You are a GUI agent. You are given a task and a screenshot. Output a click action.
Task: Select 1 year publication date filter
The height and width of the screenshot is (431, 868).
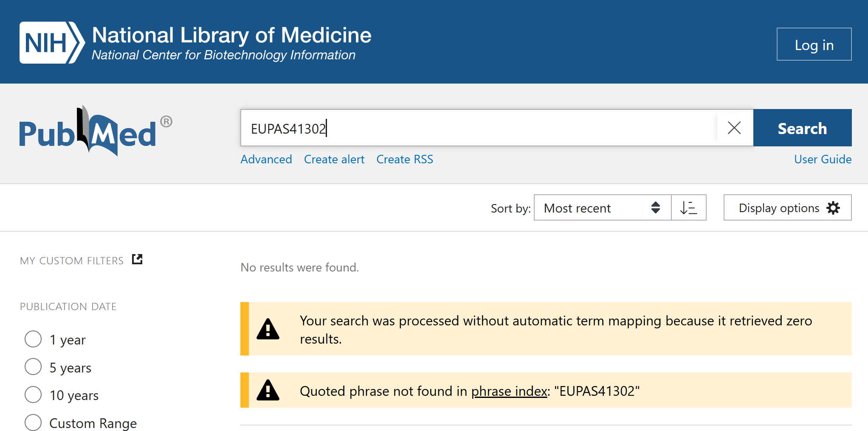(x=33, y=339)
